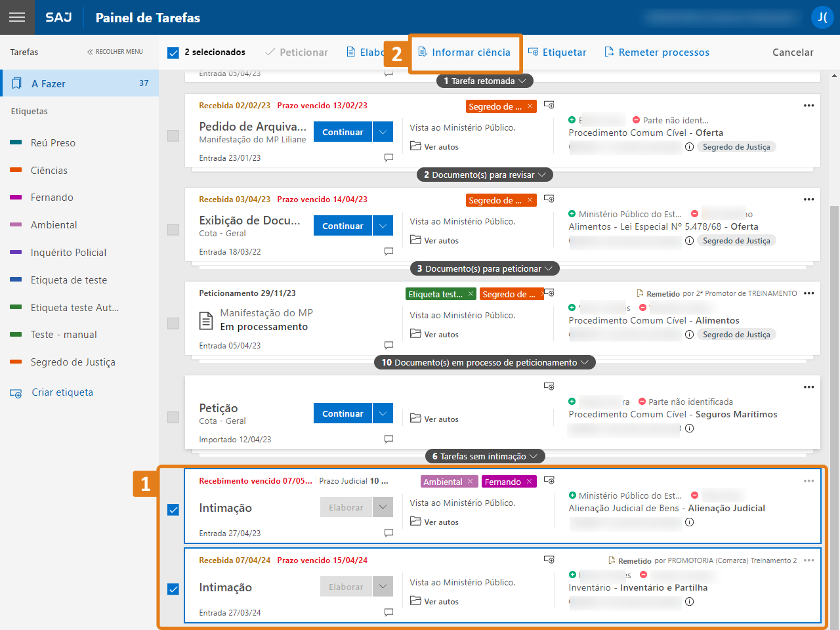Click Informar ciência in the toolbar
The image size is (840, 630).
pyautogui.click(x=465, y=52)
